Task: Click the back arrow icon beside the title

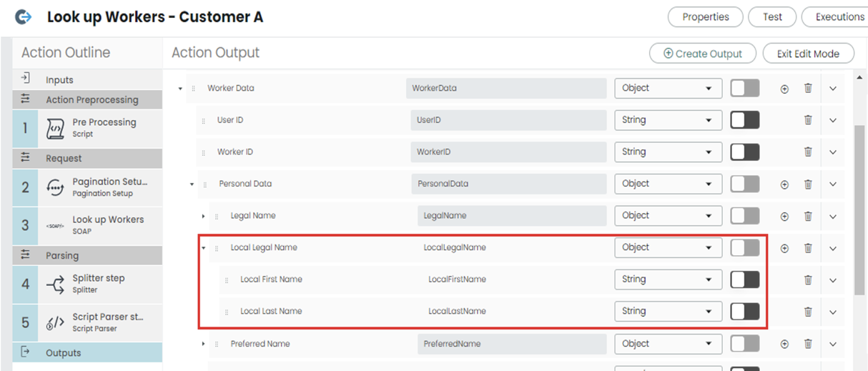Action: [24, 16]
